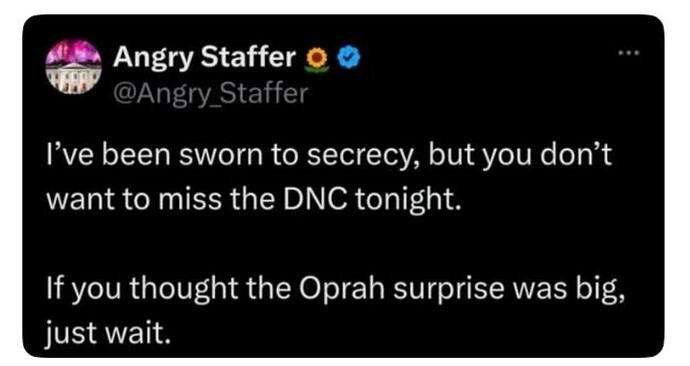Click the sunflower emoji beside the name
This screenshot has width=690, height=366.
(x=317, y=59)
